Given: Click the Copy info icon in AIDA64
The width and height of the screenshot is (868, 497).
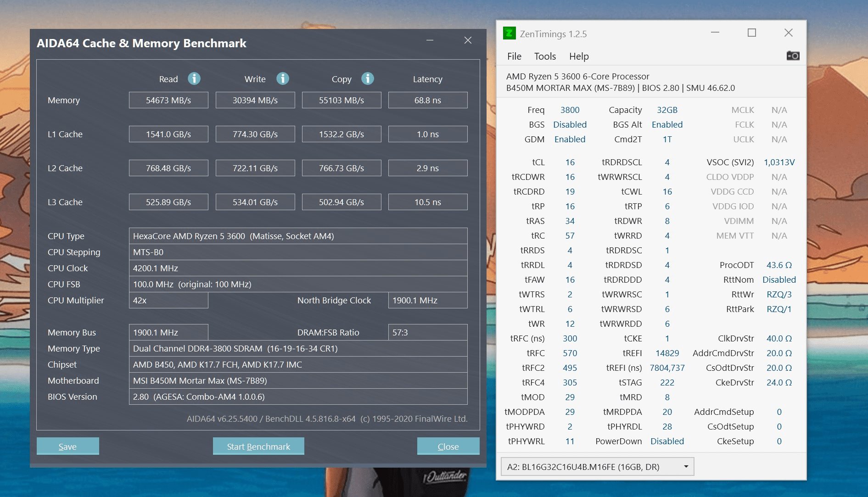Looking at the screenshot, I should coord(368,78).
